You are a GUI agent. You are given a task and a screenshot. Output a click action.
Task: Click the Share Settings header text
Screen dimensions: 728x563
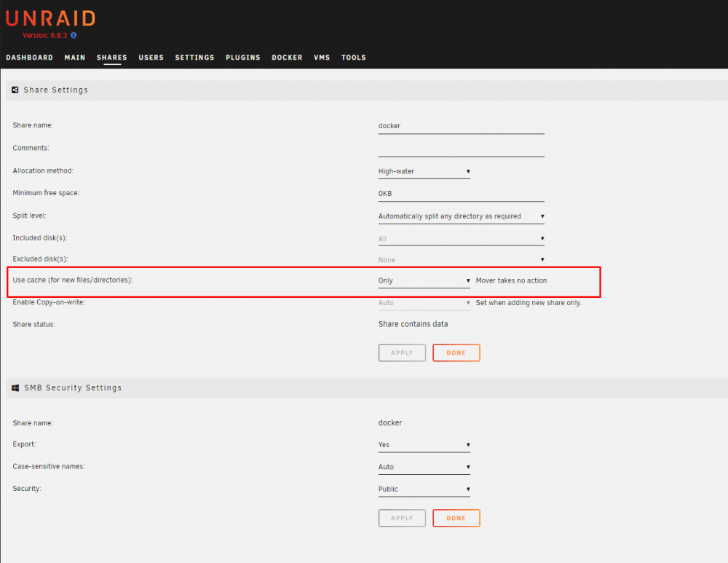tap(56, 90)
